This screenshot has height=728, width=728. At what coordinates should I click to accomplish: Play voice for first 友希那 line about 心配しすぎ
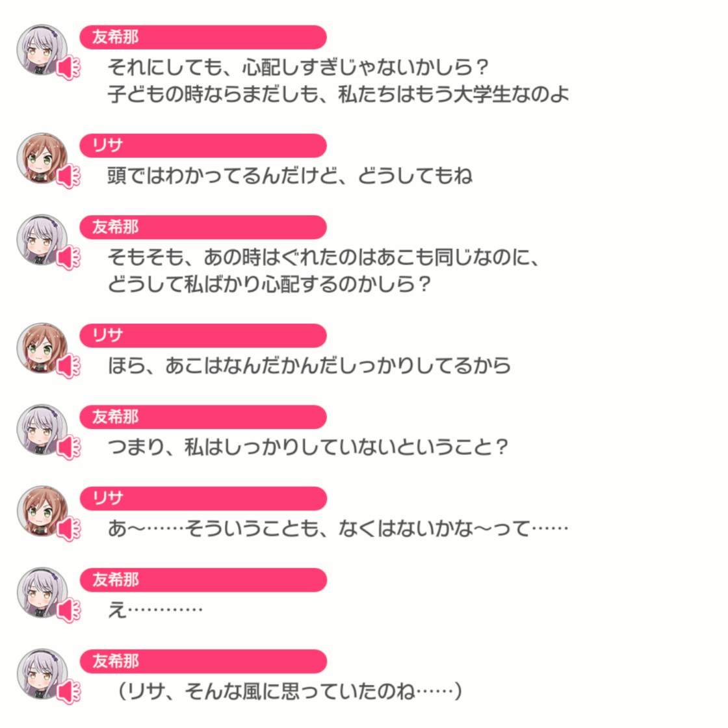pyautogui.click(x=69, y=68)
